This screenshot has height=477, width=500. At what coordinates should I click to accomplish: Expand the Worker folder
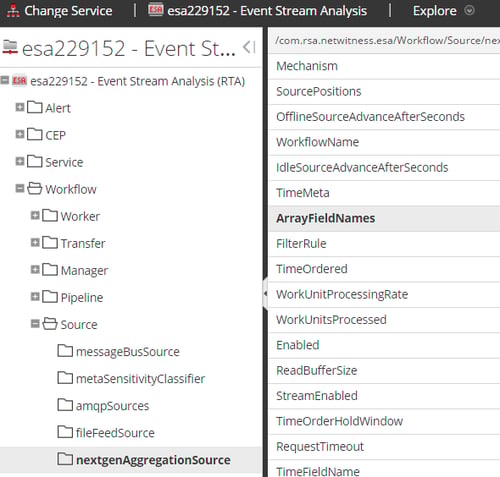[x=35, y=215]
